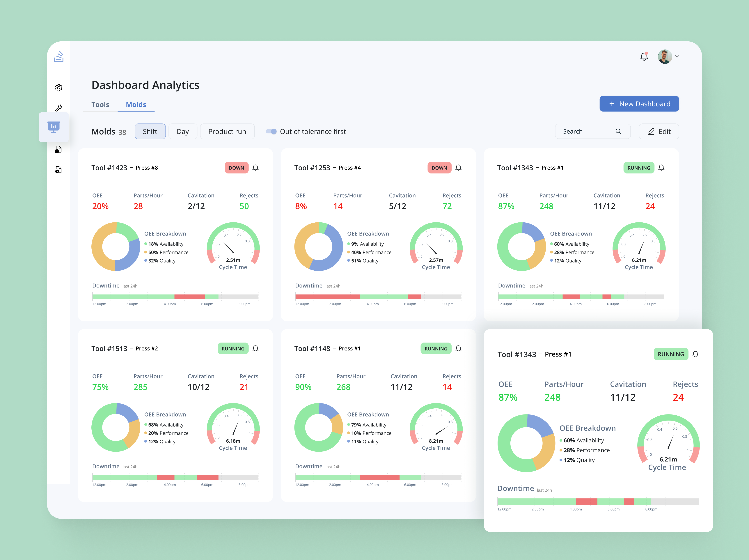Click alert bell on Tool #1253 card
The height and width of the screenshot is (560, 749).
[x=459, y=168]
